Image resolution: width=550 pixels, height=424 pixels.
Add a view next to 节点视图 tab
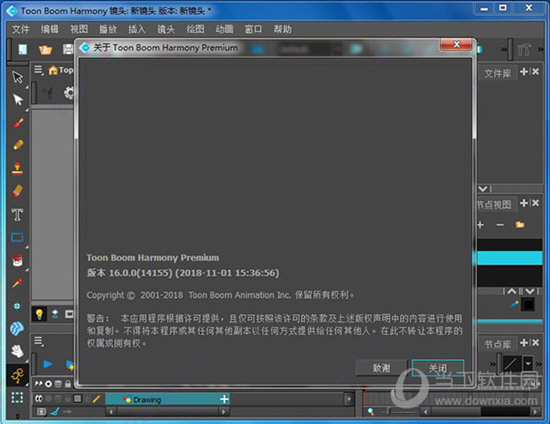[524, 203]
